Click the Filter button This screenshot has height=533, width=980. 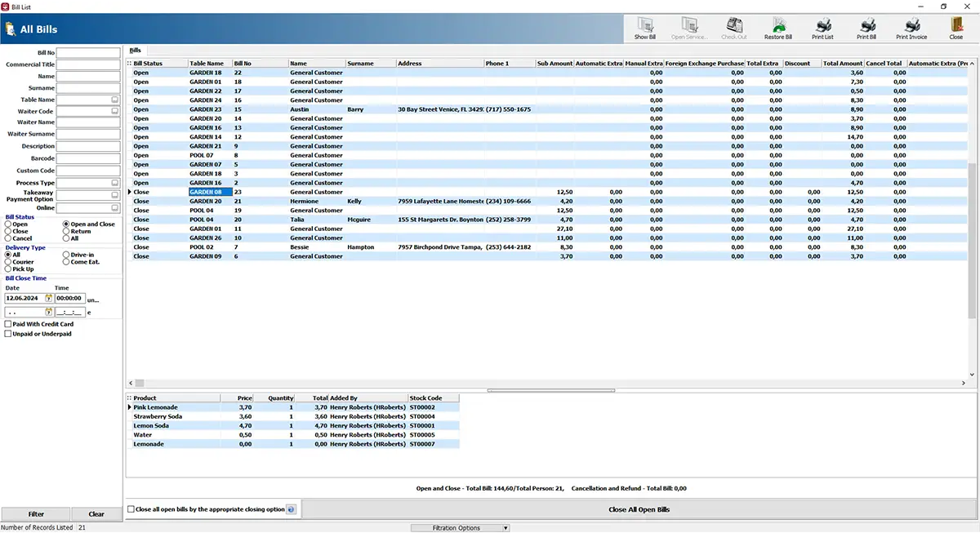tap(36, 513)
